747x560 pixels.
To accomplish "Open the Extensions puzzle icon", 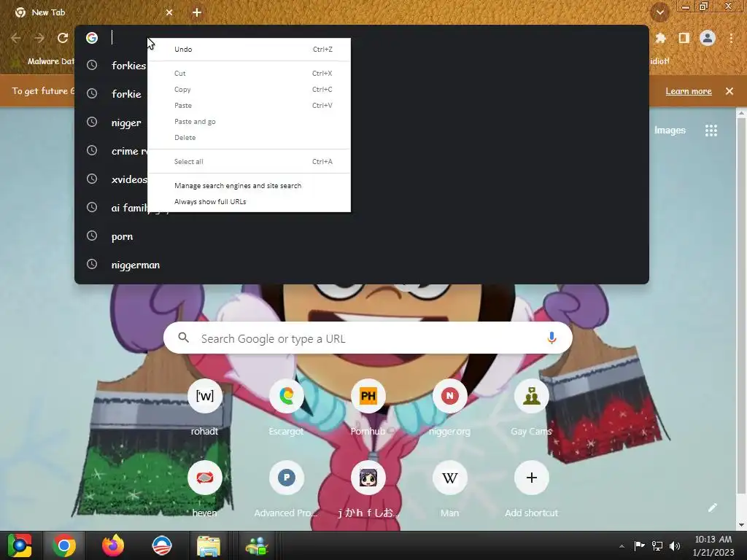I will click(x=661, y=38).
